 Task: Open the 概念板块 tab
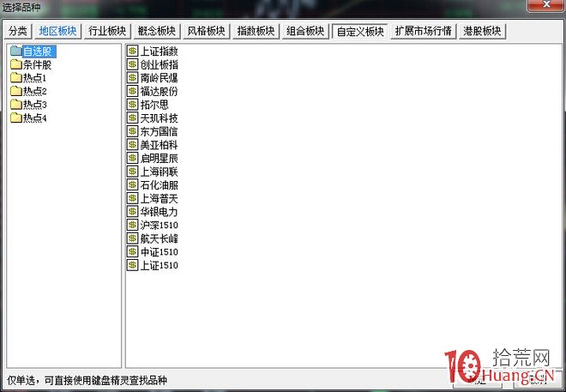click(x=156, y=32)
